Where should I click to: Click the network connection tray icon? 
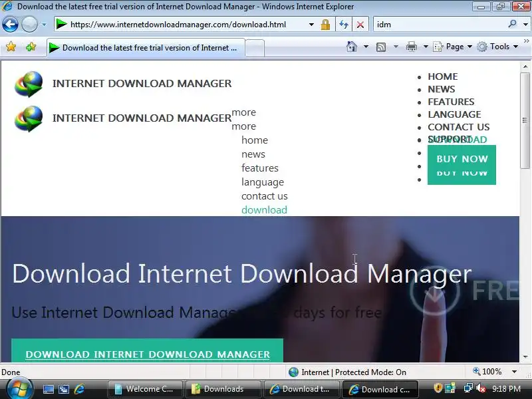click(469, 388)
